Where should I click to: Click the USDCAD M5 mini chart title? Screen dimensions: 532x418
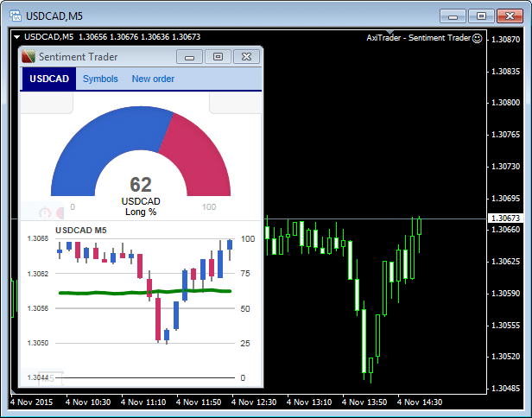pos(81,231)
